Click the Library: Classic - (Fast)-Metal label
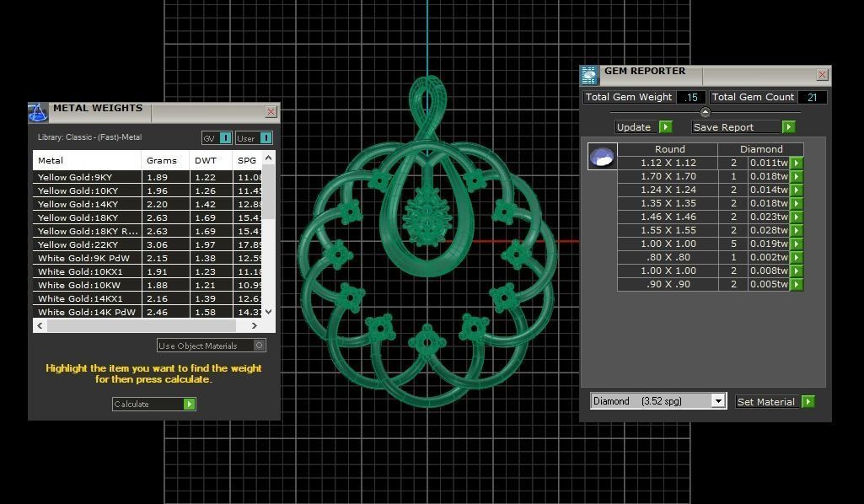Image resolution: width=864 pixels, height=504 pixels. (90, 137)
